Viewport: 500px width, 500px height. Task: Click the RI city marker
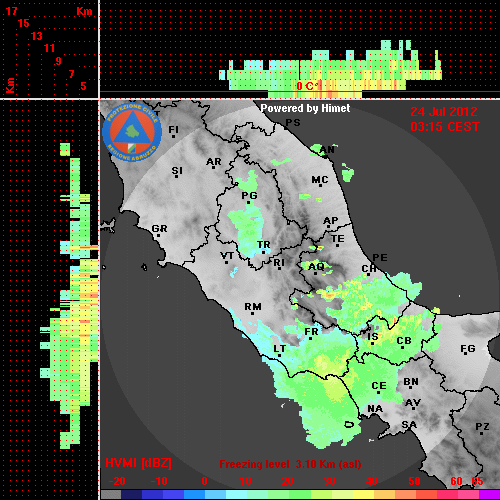pos(280,269)
